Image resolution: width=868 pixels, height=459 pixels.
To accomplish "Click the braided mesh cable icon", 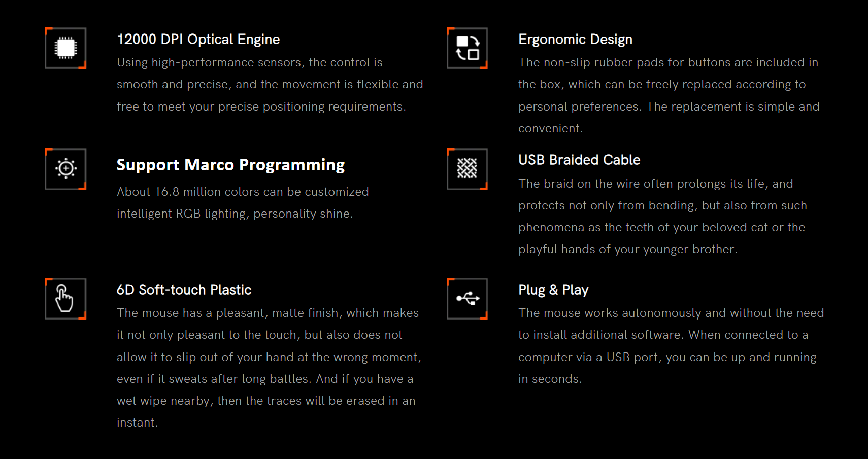I will click(467, 169).
